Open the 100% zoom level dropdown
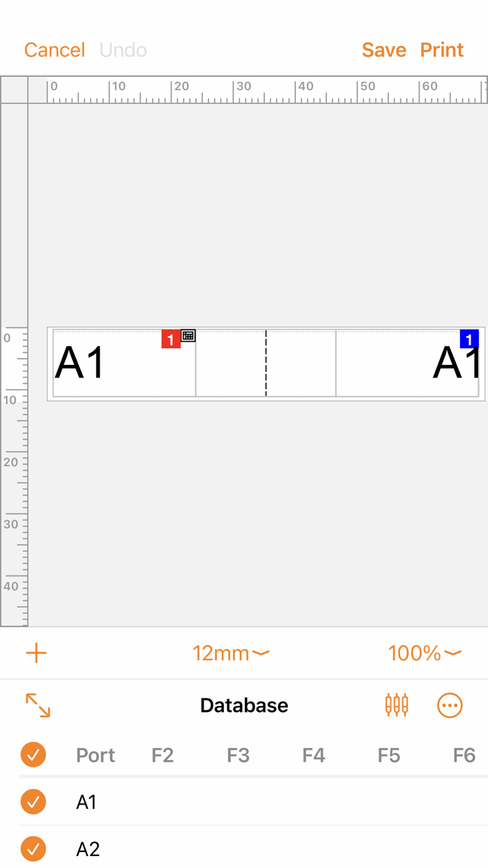Screen dimensions: 488x868 (425, 653)
